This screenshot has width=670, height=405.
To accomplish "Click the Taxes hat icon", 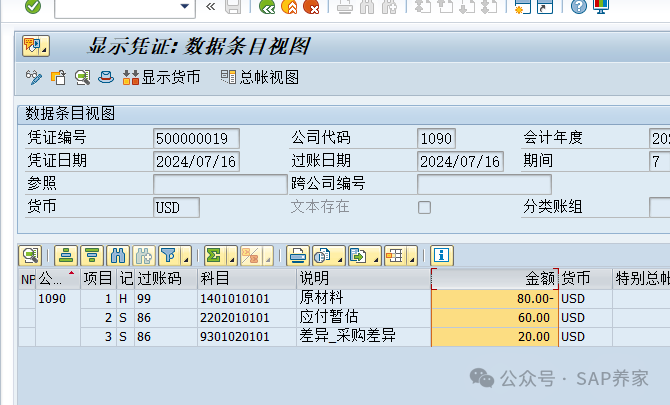I will pyautogui.click(x=106, y=77).
